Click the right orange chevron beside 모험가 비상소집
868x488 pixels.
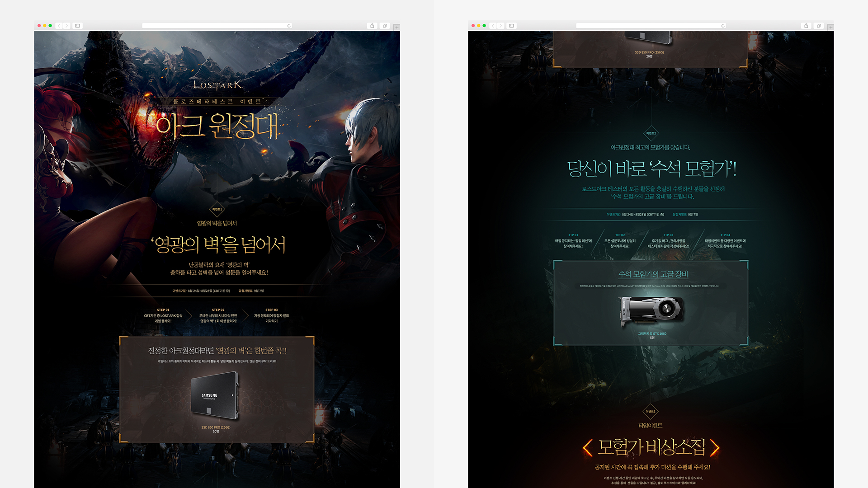click(714, 448)
